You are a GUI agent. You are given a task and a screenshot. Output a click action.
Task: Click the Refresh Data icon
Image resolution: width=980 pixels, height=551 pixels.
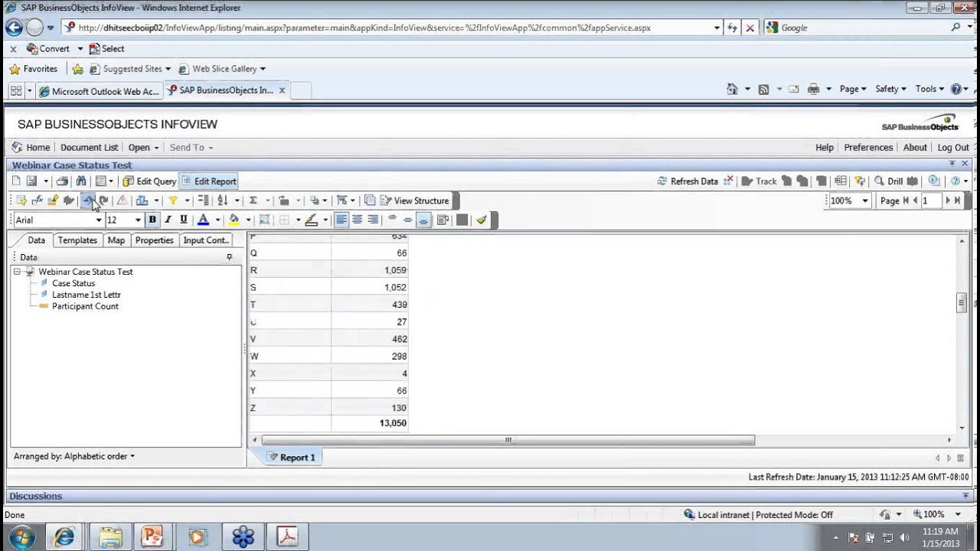click(x=662, y=181)
